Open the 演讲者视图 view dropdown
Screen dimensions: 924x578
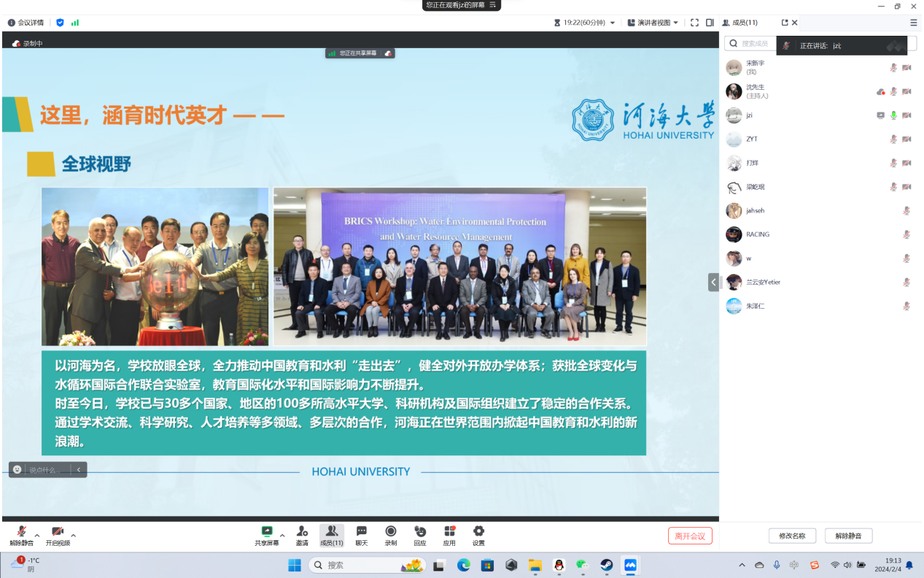tap(653, 23)
